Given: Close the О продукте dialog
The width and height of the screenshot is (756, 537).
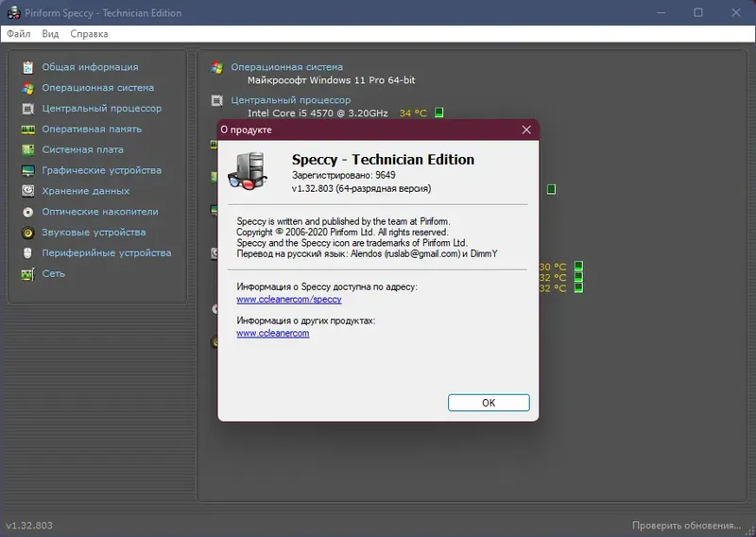Looking at the screenshot, I should coord(526,130).
